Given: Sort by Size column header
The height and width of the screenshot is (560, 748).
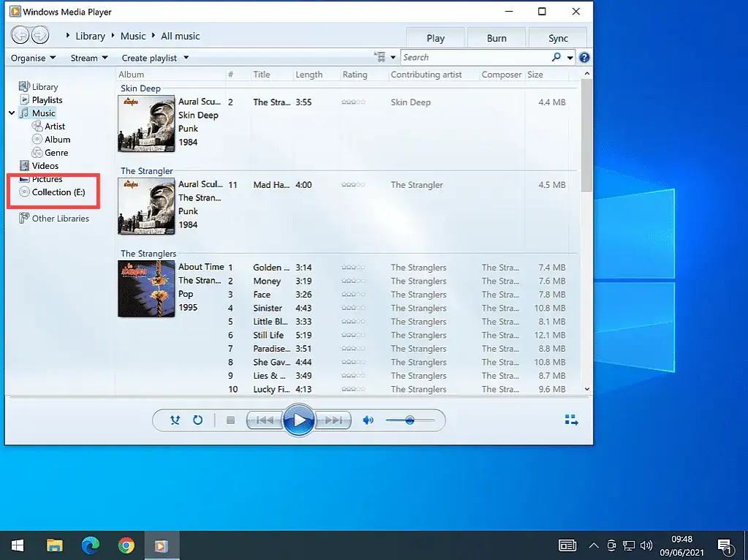Looking at the screenshot, I should 535,75.
